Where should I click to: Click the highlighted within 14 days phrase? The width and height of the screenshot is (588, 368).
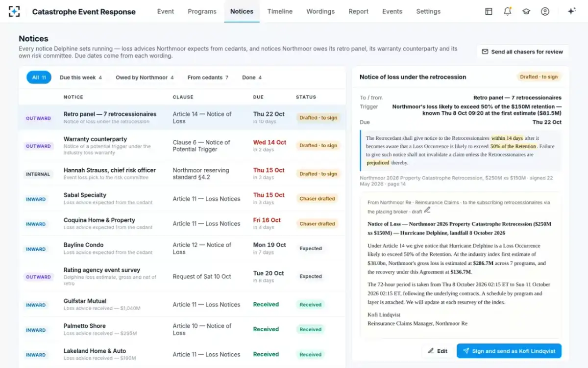coord(507,138)
